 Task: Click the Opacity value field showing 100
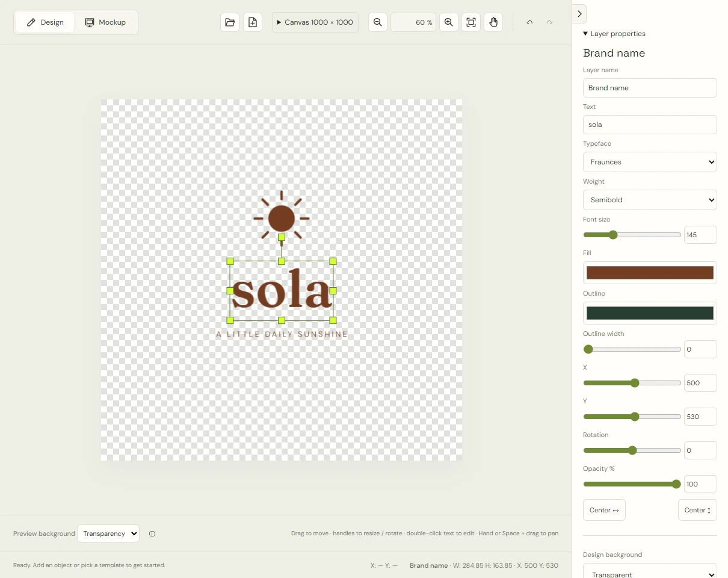(x=700, y=484)
